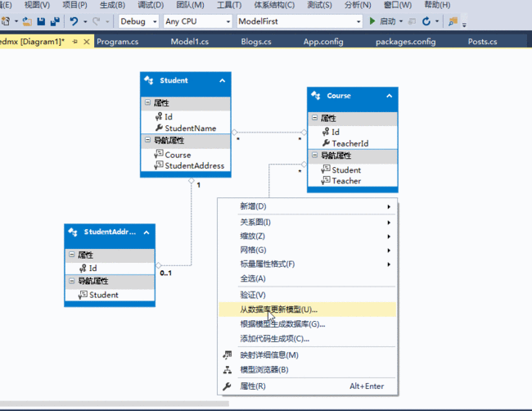Viewport: 532px width, 411px height.
Task: Click the refresh/restart circular arrow icon
Action: click(426, 21)
